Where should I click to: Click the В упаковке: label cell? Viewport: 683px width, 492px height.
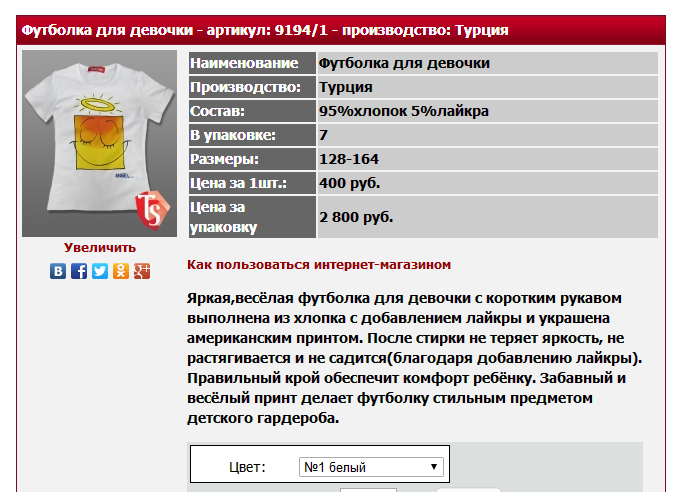pos(252,135)
